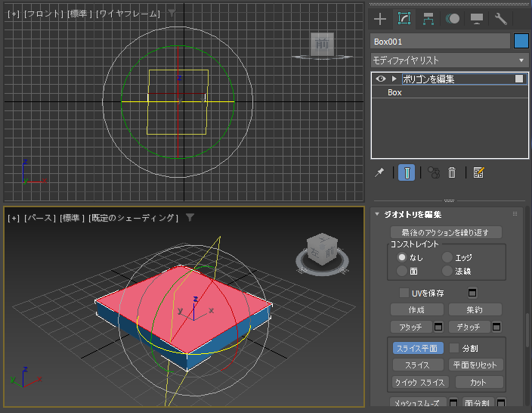This screenshot has width=532, height=413.
Task: Open the アタッチ list settings icon
Action: (438, 327)
